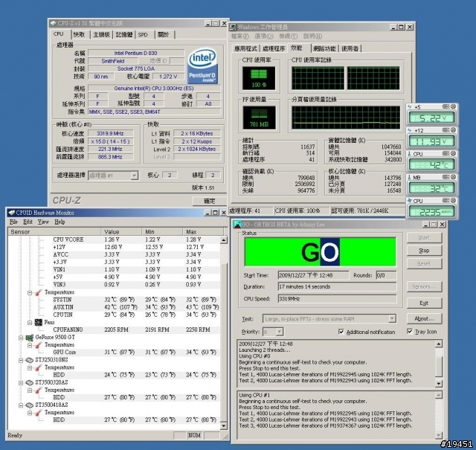Click the lightning icon on the +5 gadget

410,107
